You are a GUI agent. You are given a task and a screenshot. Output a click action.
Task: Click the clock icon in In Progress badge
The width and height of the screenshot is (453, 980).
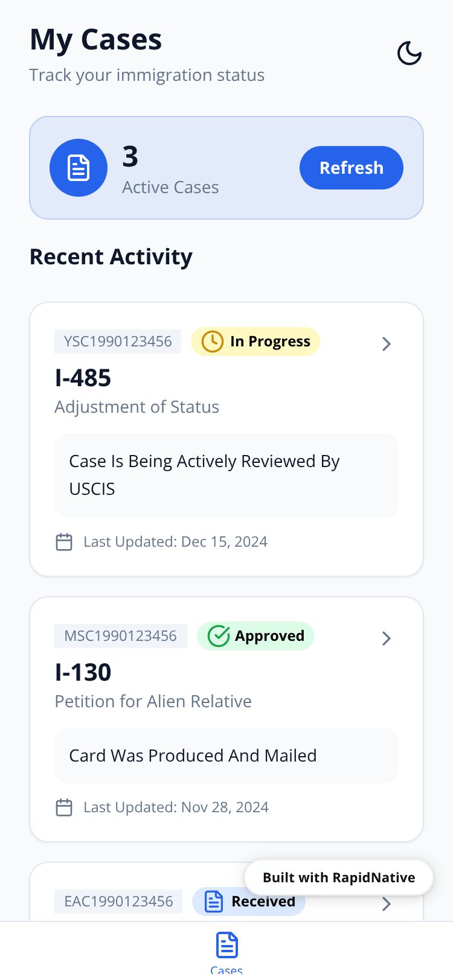pyautogui.click(x=212, y=342)
